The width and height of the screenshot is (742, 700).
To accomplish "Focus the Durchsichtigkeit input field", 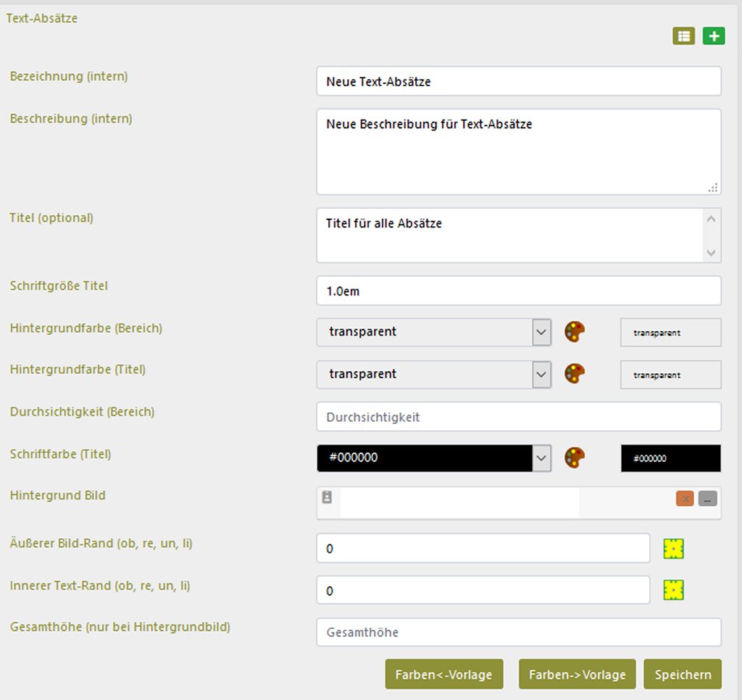I will pyautogui.click(x=518, y=417).
